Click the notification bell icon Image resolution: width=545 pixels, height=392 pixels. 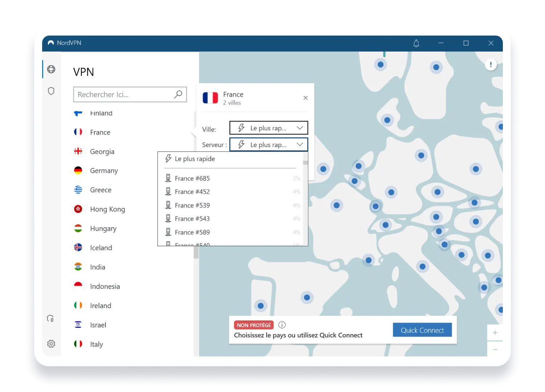416,43
